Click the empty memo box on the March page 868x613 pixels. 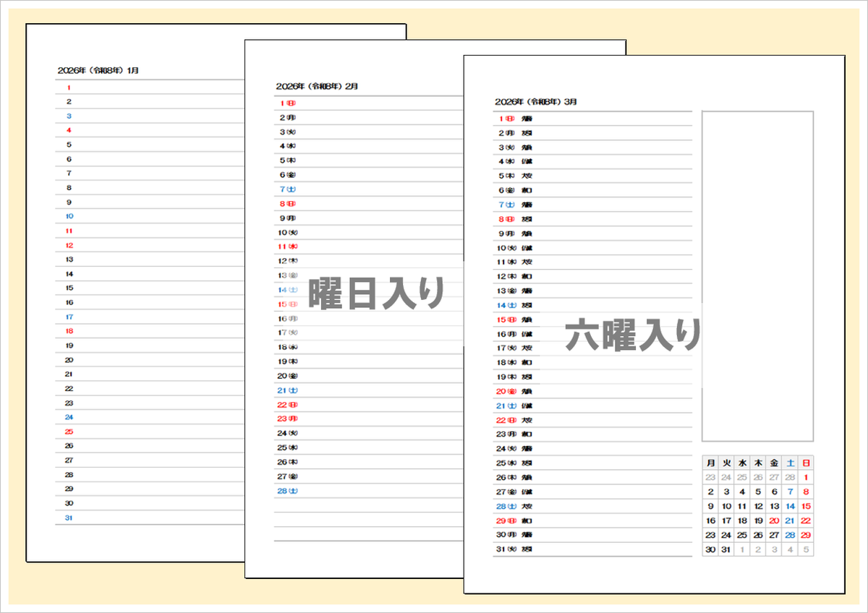point(757,275)
